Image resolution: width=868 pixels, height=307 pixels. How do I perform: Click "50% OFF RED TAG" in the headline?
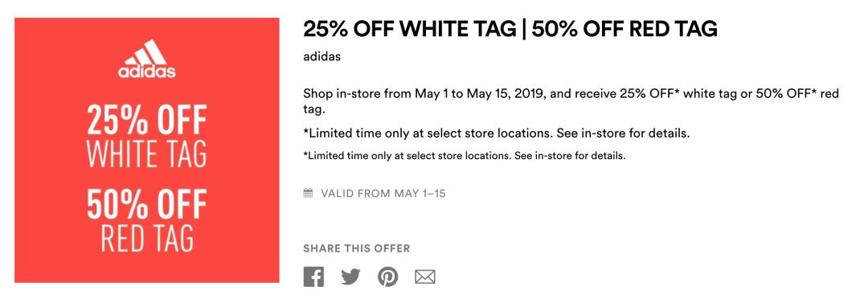624,29
